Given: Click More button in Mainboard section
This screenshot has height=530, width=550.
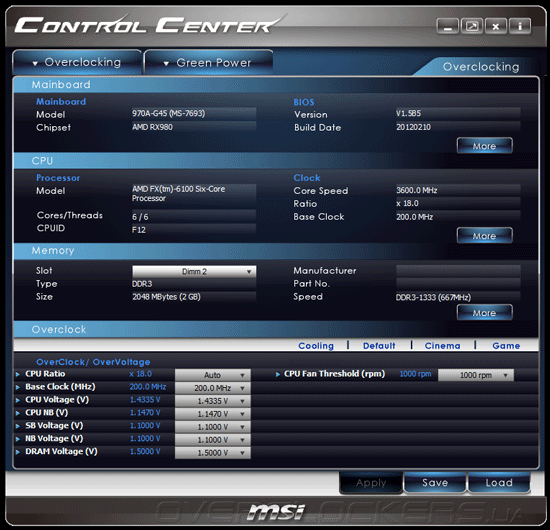Looking at the screenshot, I should (484, 146).
